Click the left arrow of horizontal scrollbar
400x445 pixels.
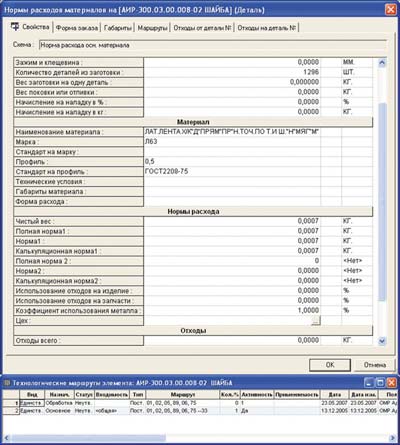6,438
